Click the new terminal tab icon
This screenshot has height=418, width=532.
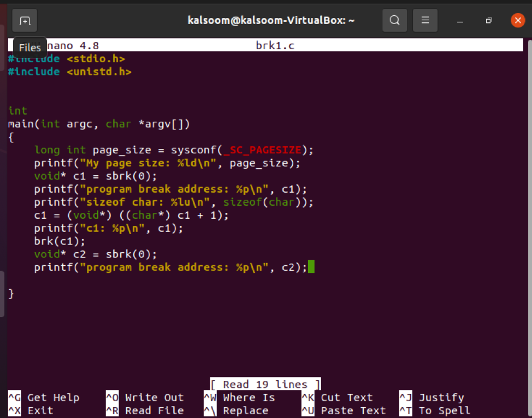click(x=25, y=20)
